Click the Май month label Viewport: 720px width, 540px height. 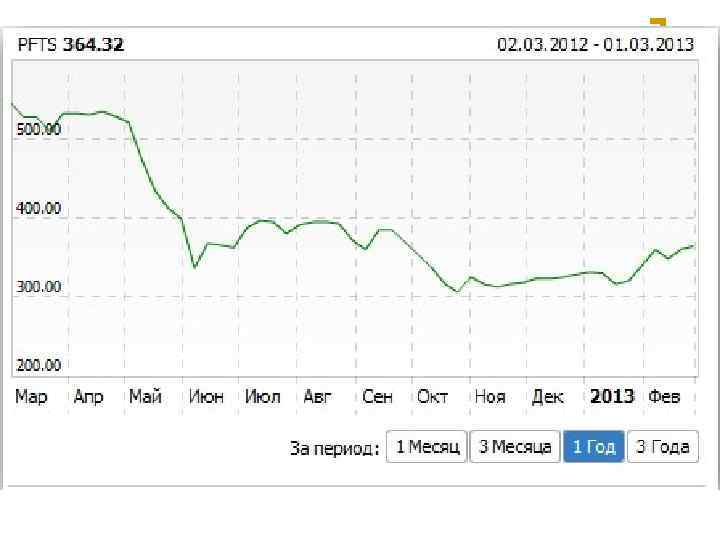145,396
